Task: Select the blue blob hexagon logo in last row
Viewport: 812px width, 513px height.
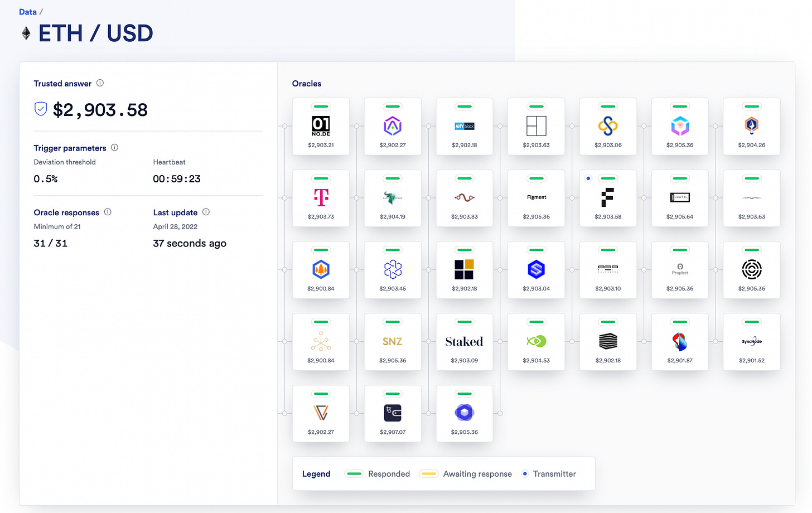Action: [465, 413]
